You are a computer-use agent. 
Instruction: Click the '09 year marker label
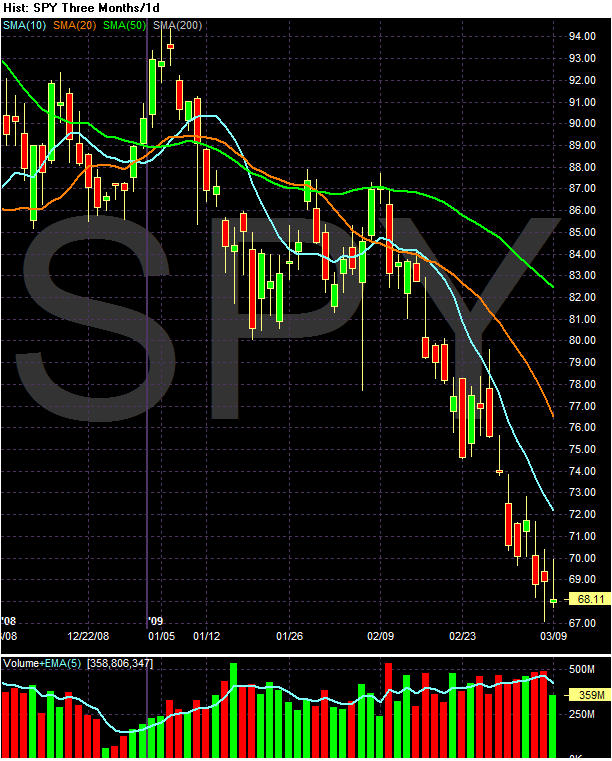(156, 621)
